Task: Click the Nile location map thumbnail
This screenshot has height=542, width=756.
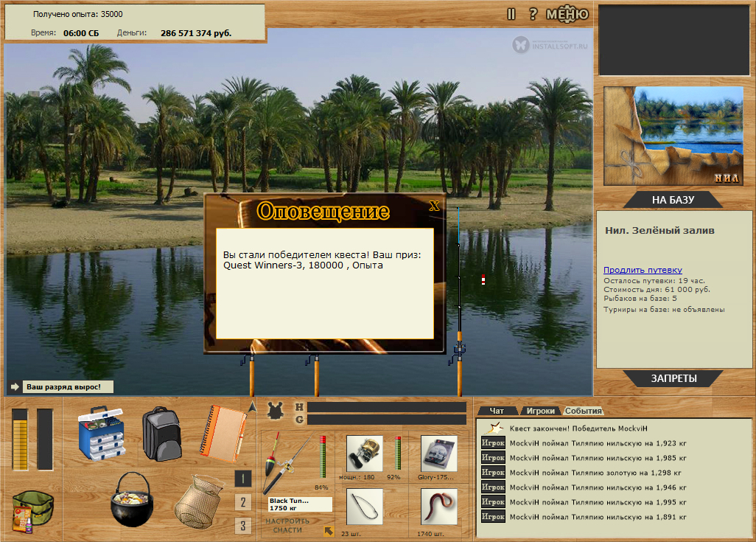Action: click(673, 136)
